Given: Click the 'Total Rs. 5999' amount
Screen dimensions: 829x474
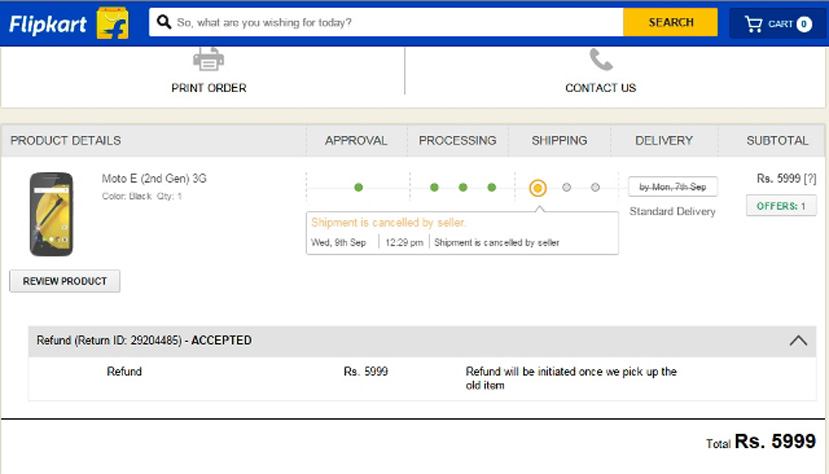Looking at the screenshot, I should point(760,442).
